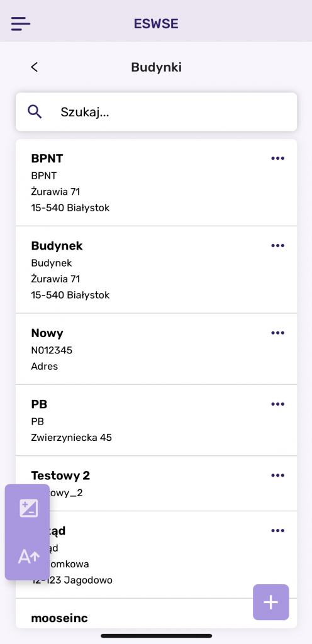Open PB building at Zwierzyniecka 45
The width and height of the screenshot is (312, 644).
[x=156, y=420]
